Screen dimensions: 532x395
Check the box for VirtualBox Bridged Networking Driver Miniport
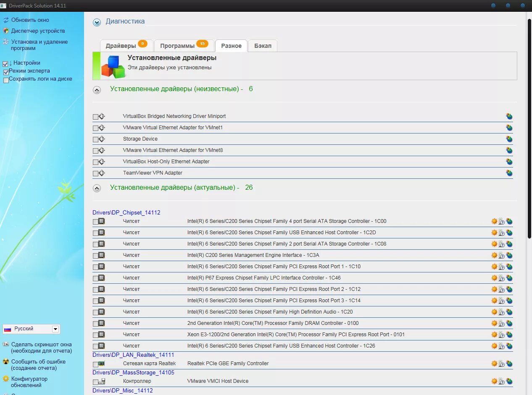95,117
